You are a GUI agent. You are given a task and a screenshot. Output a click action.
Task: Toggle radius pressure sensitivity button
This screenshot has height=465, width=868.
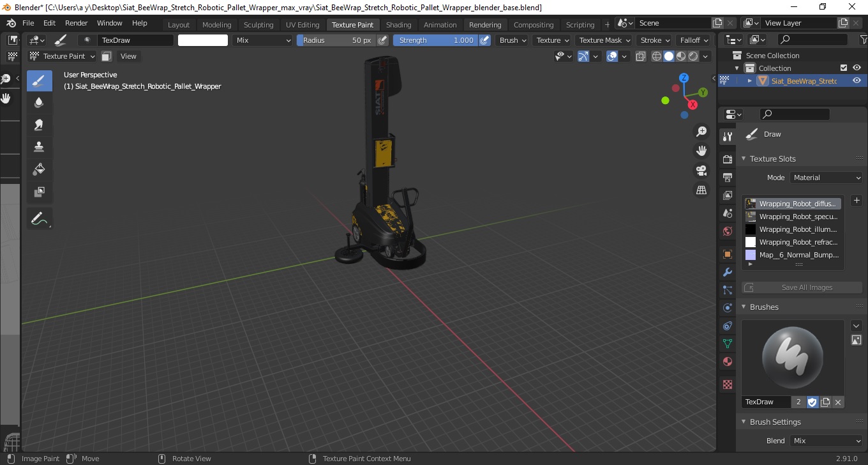pos(382,40)
